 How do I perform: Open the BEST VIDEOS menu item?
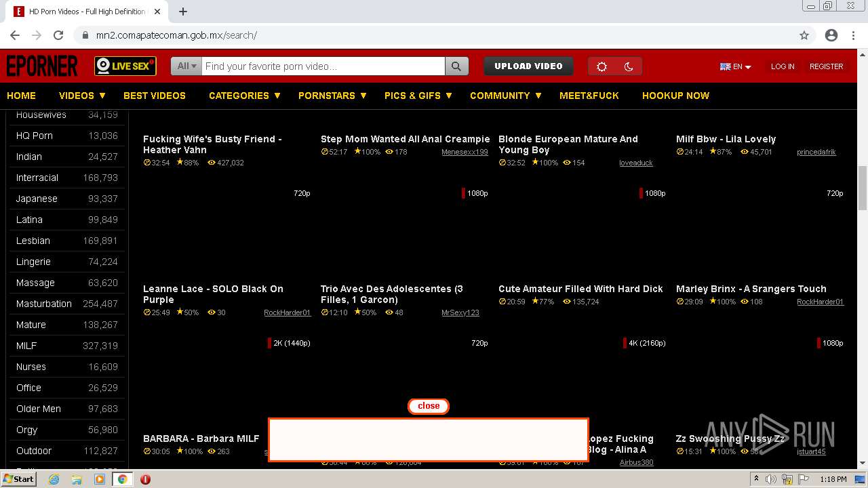click(x=155, y=96)
